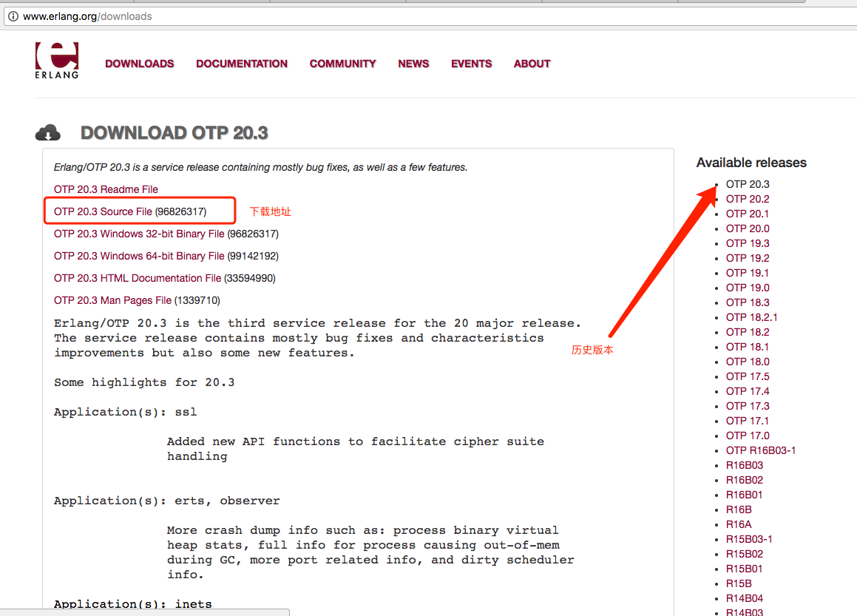The image size is (857, 616).
Task: Select release R16B03
Action: 745,465
